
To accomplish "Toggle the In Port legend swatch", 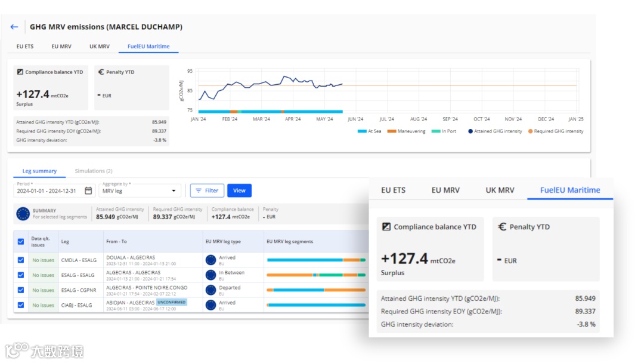I will [436, 131].
